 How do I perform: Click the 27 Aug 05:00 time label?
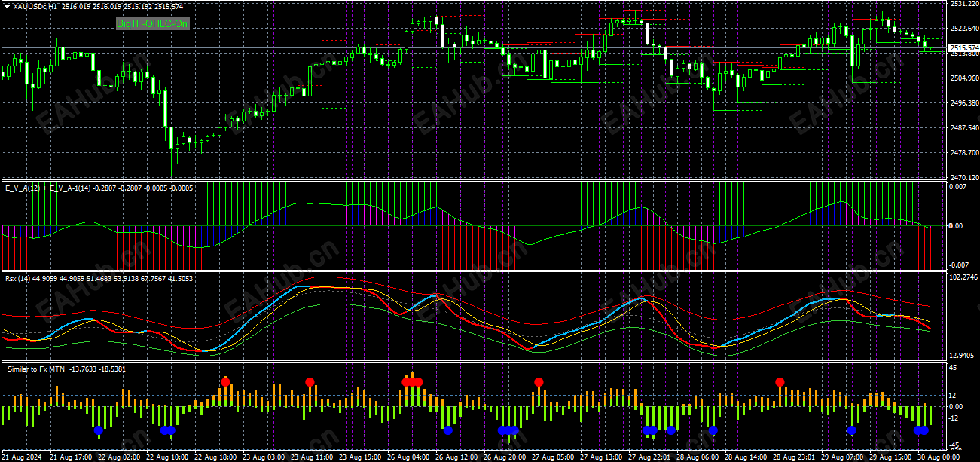(x=553, y=457)
